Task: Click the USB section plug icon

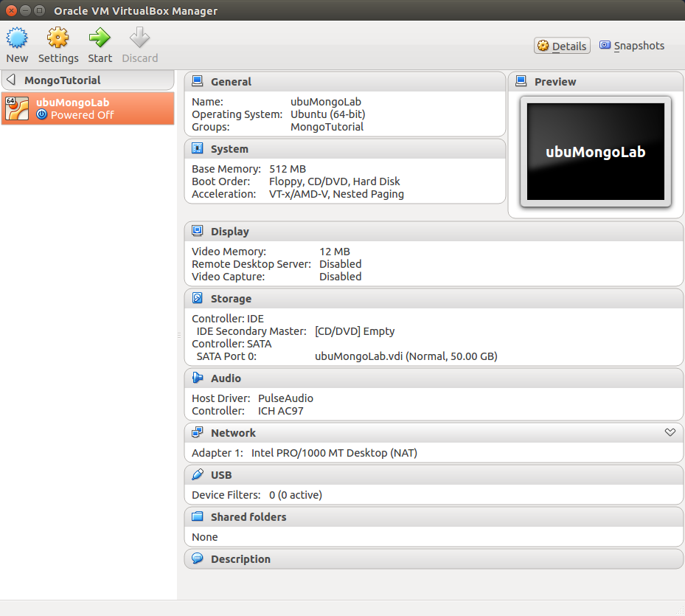Action: (198, 474)
